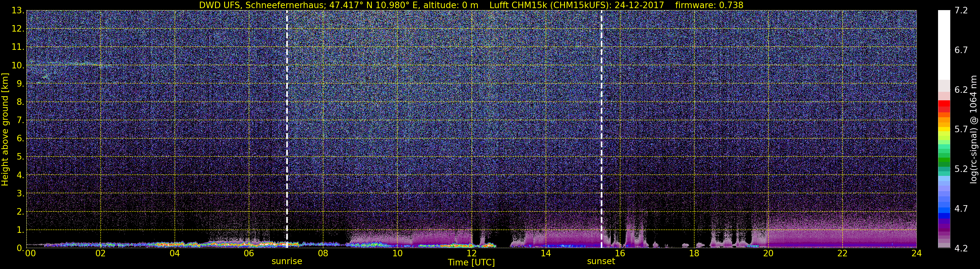
Task: Click the 'Time [UTC]' axis title
Action: (471, 262)
